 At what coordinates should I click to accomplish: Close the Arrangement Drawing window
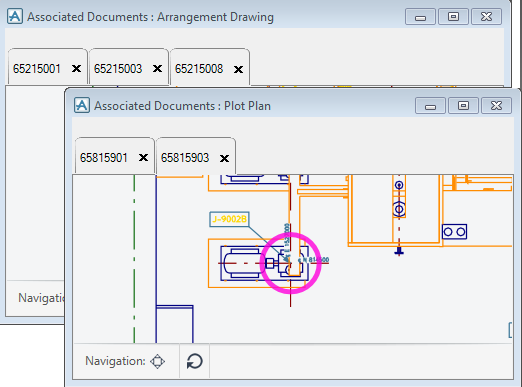486,17
